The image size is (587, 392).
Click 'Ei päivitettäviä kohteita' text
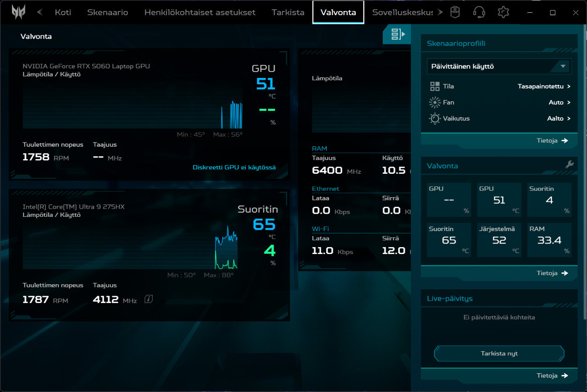(x=499, y=317)
